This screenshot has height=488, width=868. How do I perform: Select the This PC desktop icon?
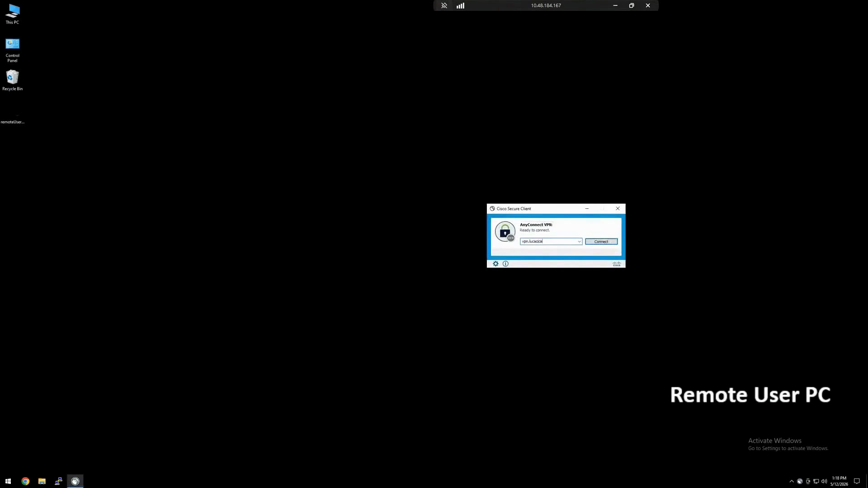point(13,14)
